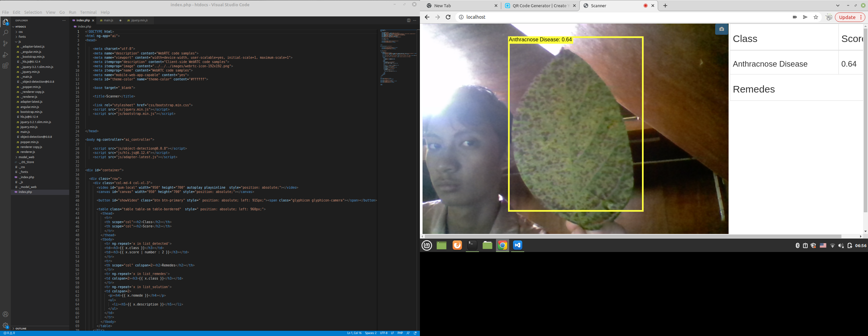Click the UTF-8 encoding in status bar

(x=384, y=333)
